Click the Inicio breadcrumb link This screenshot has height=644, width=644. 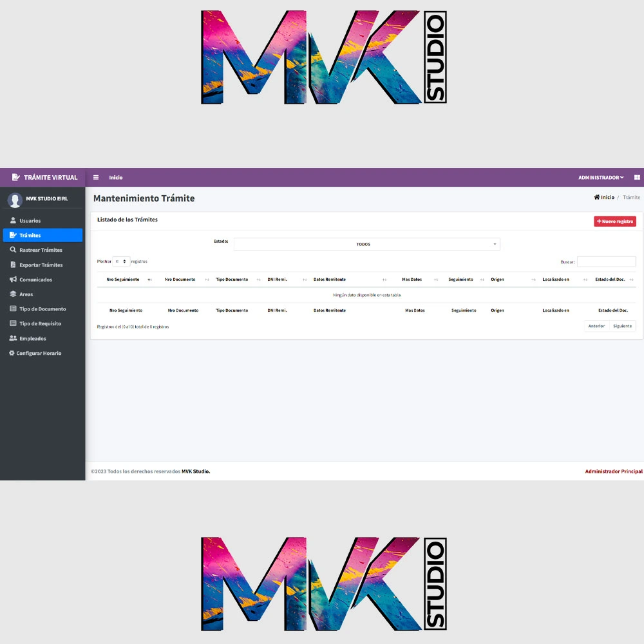(607, 197)
